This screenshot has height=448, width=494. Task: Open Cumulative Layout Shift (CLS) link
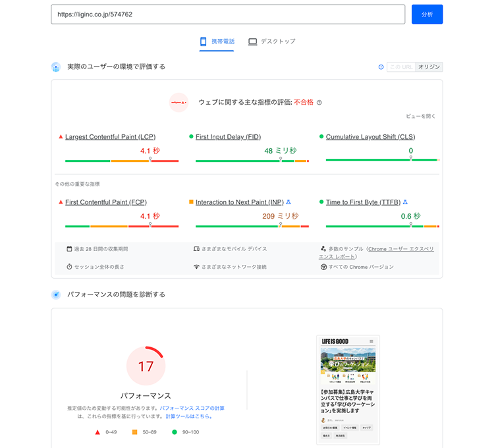[x=370, y=137]
